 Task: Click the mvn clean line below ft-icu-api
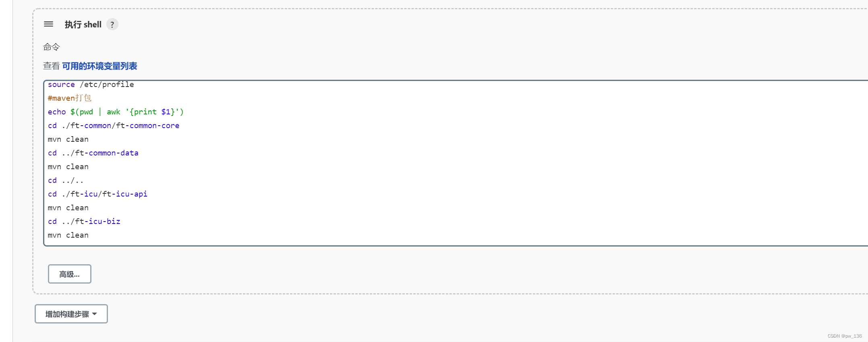(68, 207)
